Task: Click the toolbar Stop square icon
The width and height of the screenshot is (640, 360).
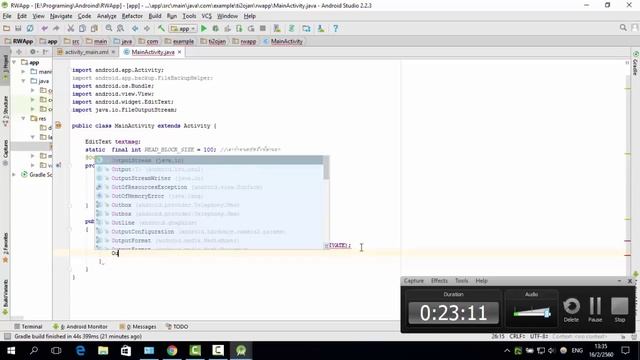Action: [x=263, y=28]
